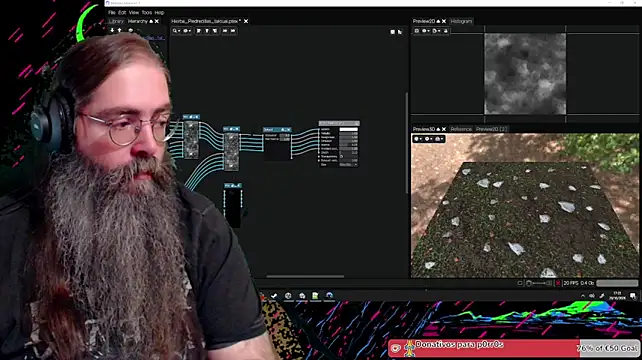Click the grayscale Preview2D texture image
This screenshot has height=360, width=642.
click(x=525, y=74)
